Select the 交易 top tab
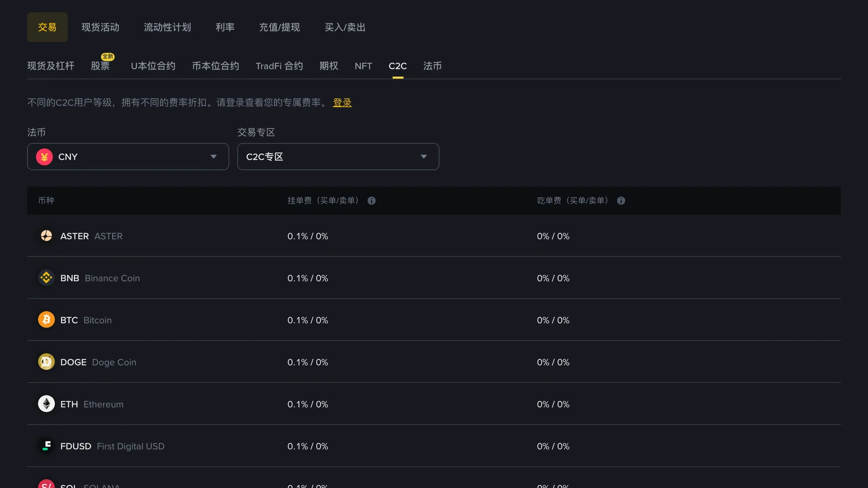 click(47, 27)
